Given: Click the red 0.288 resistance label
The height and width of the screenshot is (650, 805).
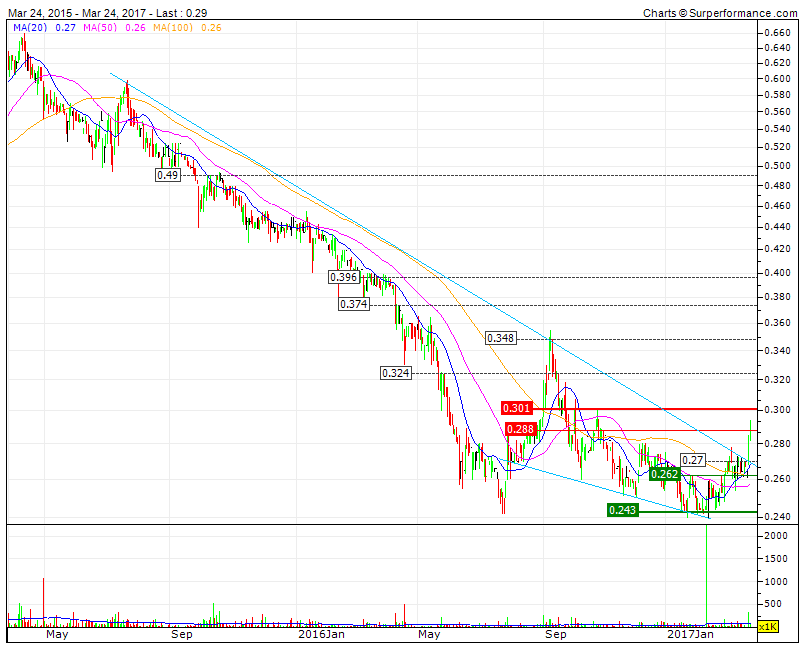Looking at the screenshot, I should [x=521, y=429].
